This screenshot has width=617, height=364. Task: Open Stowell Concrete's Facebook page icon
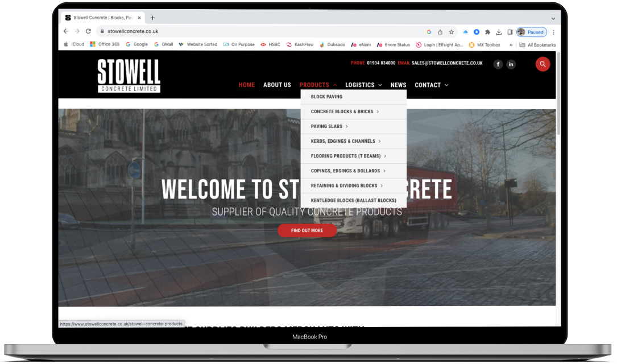tap(498, 64)
